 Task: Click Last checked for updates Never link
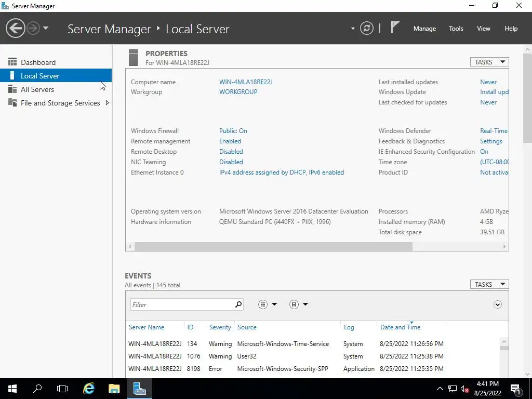488,102
